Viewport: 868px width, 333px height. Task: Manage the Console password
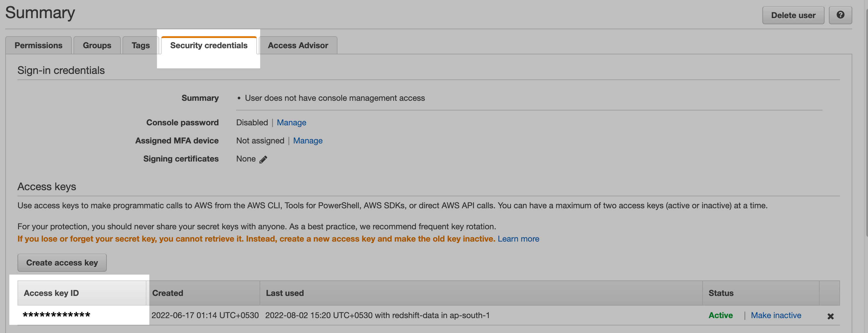[291, 122]
